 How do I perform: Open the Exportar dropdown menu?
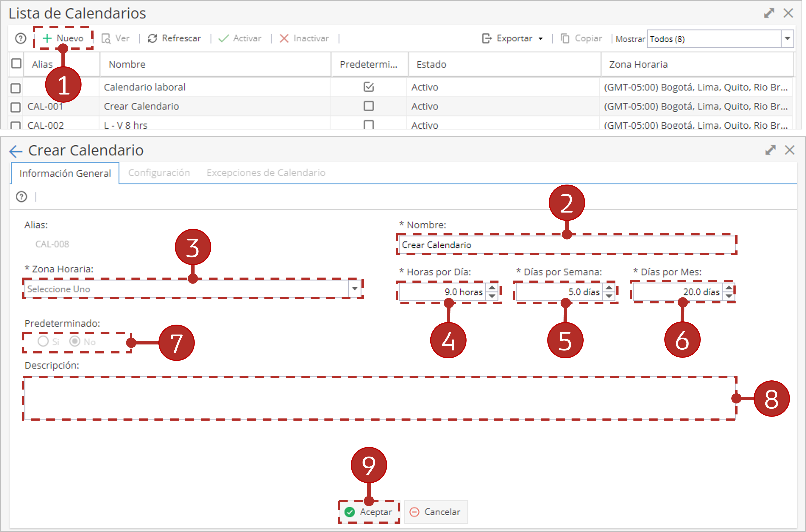pos(512,38)
